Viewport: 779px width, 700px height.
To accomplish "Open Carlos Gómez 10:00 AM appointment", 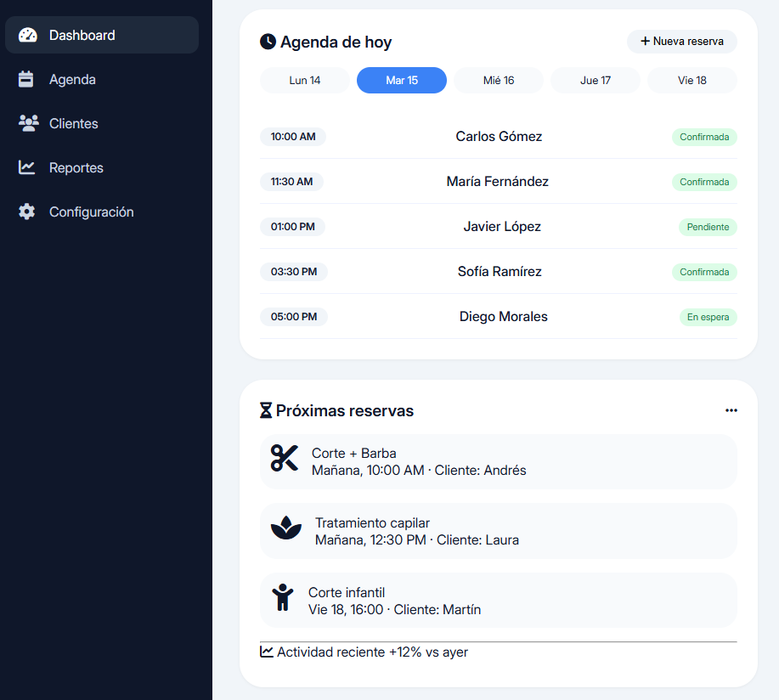I will [x=499, y=137].
